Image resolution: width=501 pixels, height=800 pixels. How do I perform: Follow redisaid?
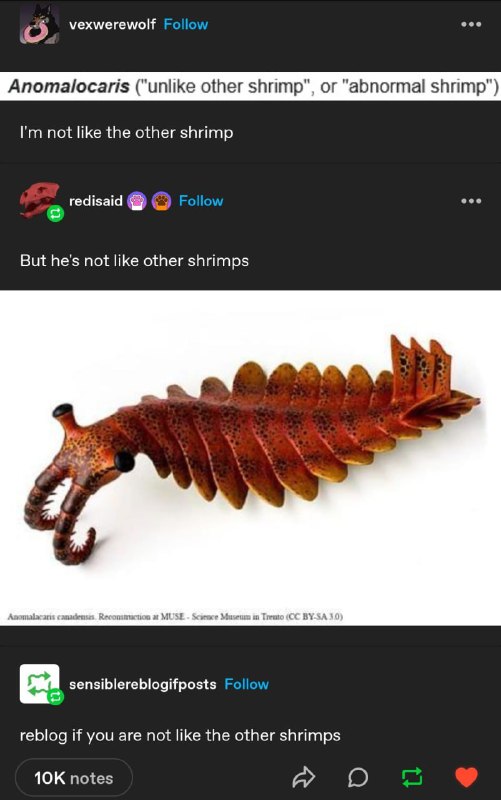[201, 201]
